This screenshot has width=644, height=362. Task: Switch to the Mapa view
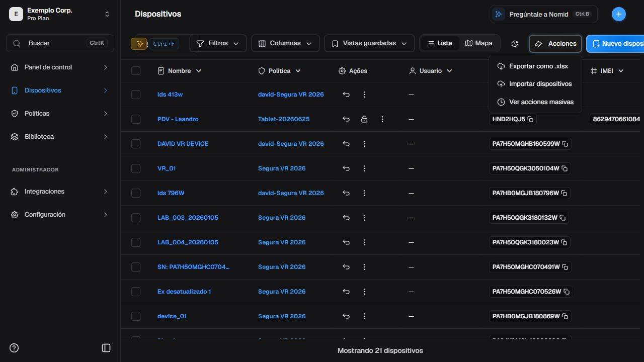point(479,43)
